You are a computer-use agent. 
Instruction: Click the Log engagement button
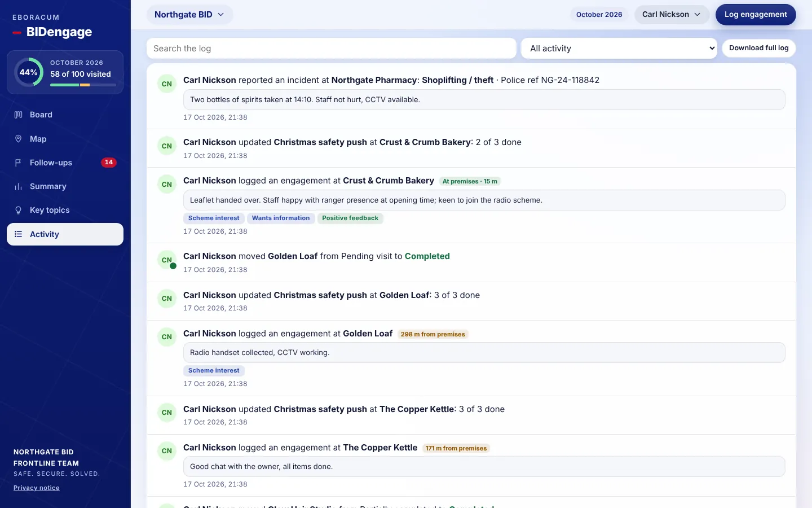pos(756,15)
